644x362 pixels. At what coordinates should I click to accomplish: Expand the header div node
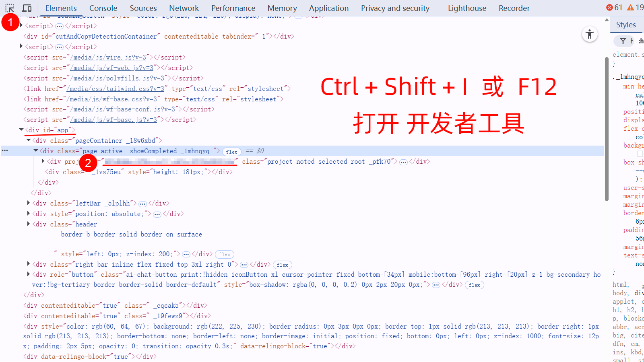(29, 224)
